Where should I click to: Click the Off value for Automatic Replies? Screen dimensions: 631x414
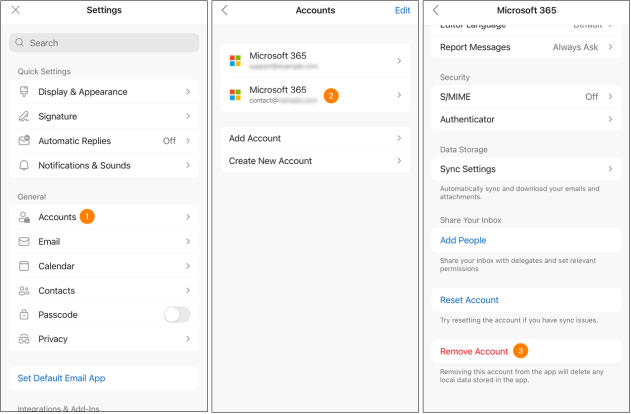pyautogui.click(x=169, y=141)
